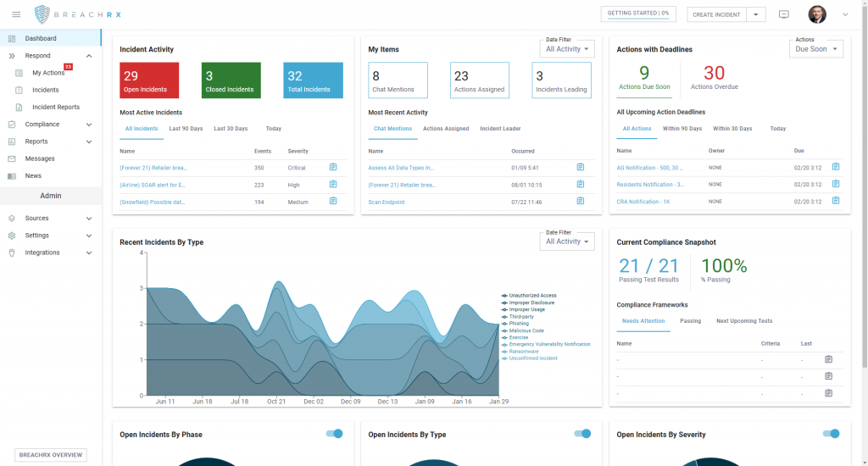Open details icon for Residents Notification action
This screenshot has width=868, height=466.
tap(836, 184)
